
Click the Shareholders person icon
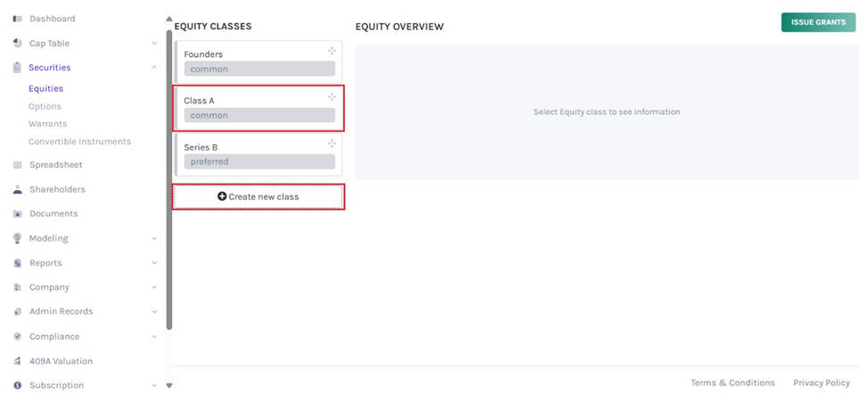[x=17, y=190]
